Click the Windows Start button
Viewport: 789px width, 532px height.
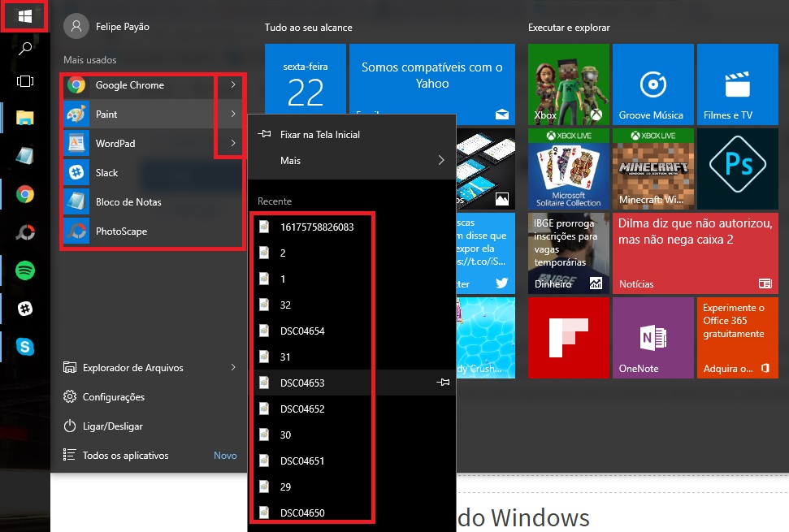24,16
